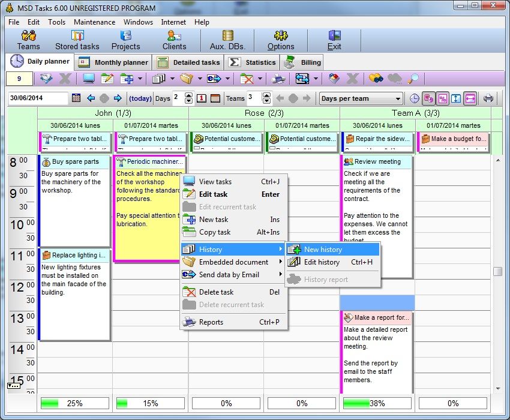The width and height of the screenshot is (510, 420).
Task: Click the clock icon beside Days per team
Action: [414, 98]
